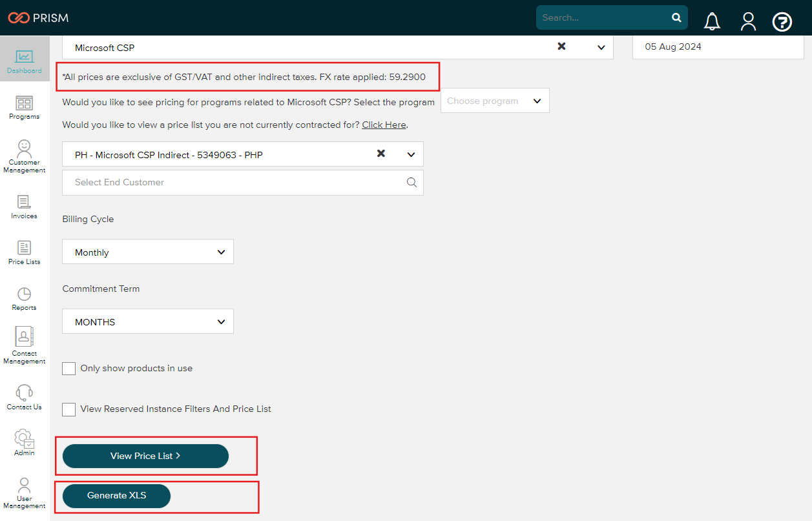The image size is (812, 521).
Task: Expand the PH - Microsoft CSP Indirect dropdown arrow
Action: pyautogui.click(x=411, y=154)
